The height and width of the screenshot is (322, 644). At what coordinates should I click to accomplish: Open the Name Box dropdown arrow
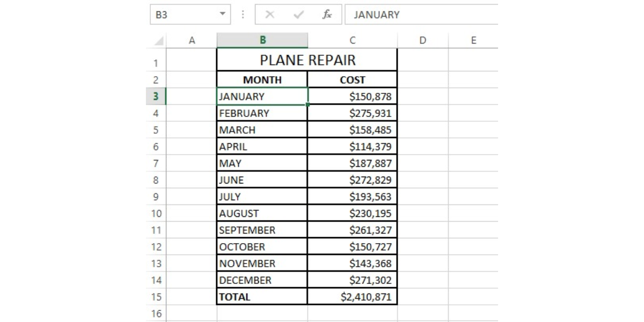tap(223, 14)
